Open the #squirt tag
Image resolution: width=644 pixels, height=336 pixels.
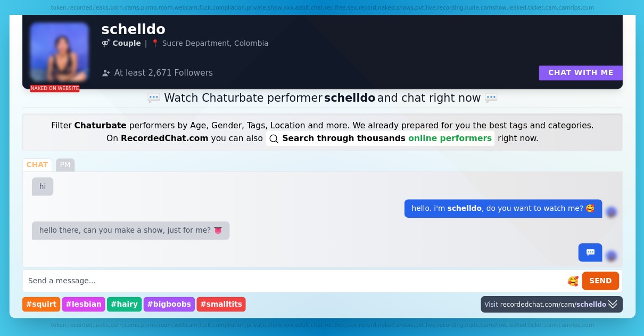click(42, 304)
